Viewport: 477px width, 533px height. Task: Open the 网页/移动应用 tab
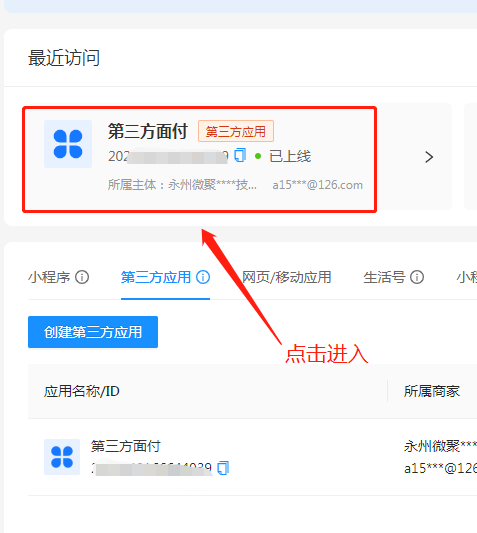point(287,277)
